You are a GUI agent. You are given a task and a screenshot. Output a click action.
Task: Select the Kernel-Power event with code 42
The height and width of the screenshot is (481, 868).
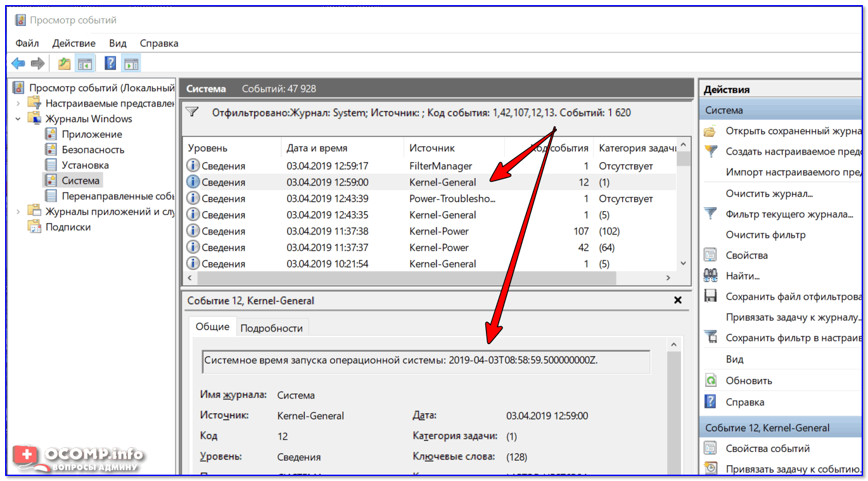coord(430,247)
